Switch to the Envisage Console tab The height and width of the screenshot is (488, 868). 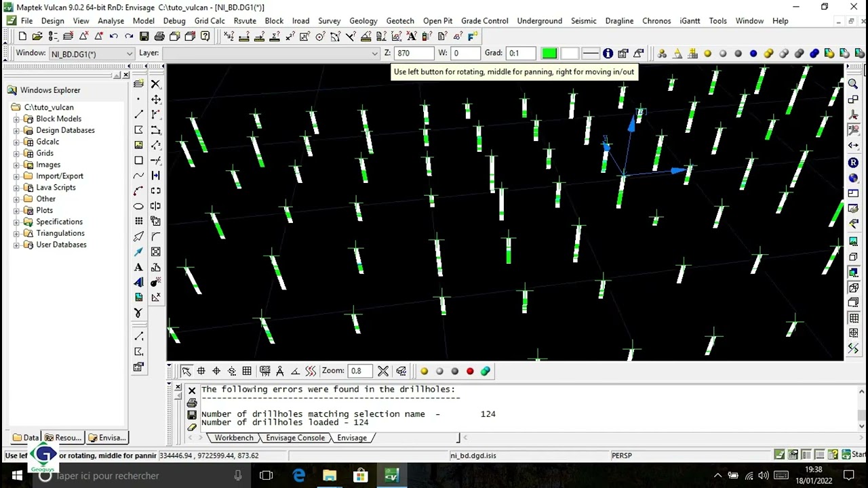295,438
